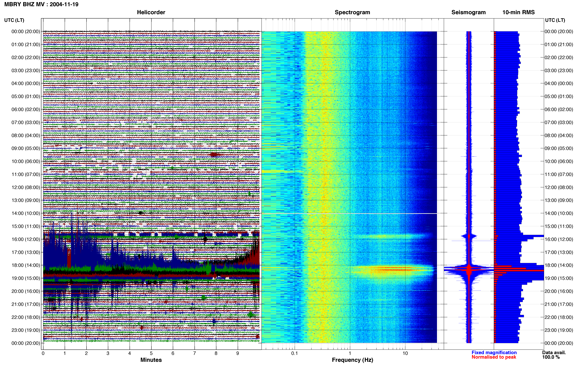Click the 23:00 (19:00) label right of the RMS panel

[x=559, y=330]
